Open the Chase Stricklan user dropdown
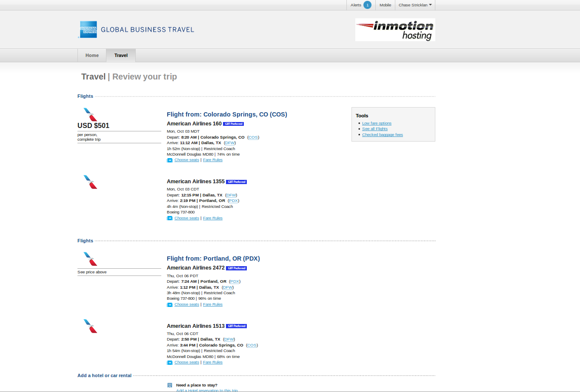Screen dimensions: 580x392 [x=415, y=5]
